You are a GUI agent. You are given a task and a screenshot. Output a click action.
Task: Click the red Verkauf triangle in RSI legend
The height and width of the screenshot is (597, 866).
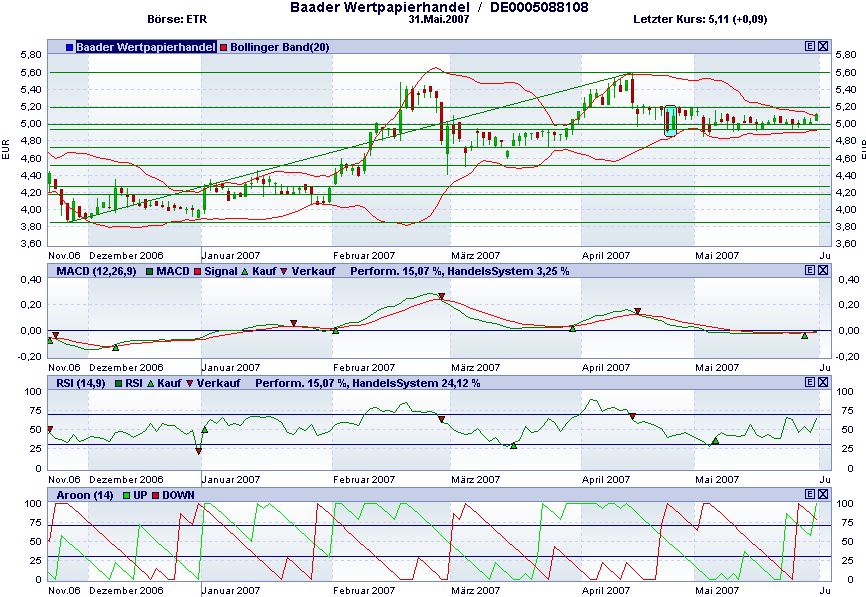coord(189,383)
